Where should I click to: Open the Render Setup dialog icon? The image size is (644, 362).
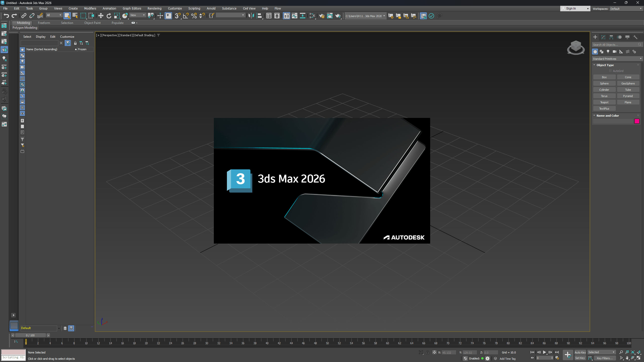pyautogui.click(x=322, y=16)
